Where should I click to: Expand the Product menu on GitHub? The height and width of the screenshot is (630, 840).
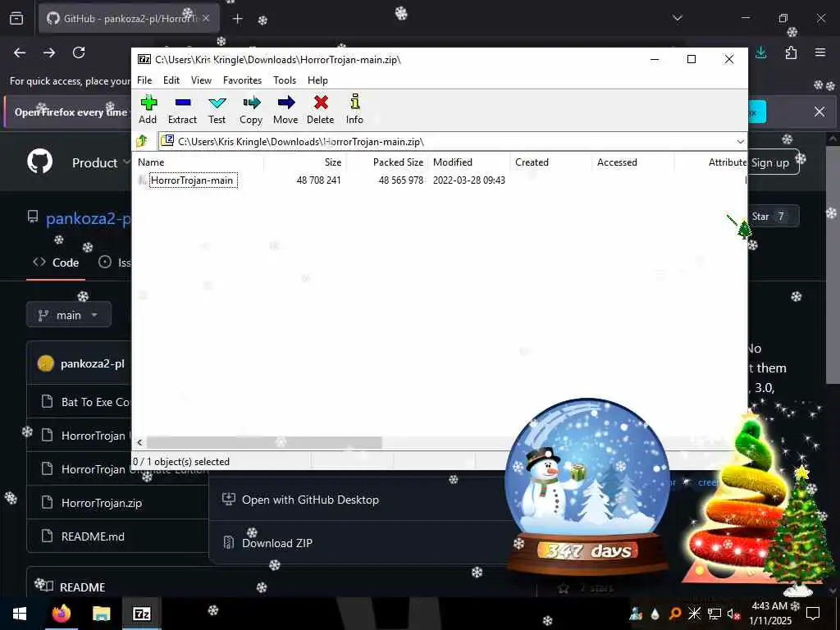point(101,162)
